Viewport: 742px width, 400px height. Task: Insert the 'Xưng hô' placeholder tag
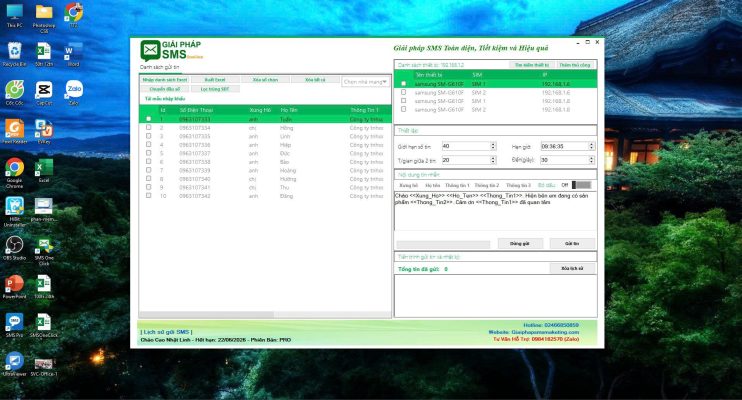[408, 185]
